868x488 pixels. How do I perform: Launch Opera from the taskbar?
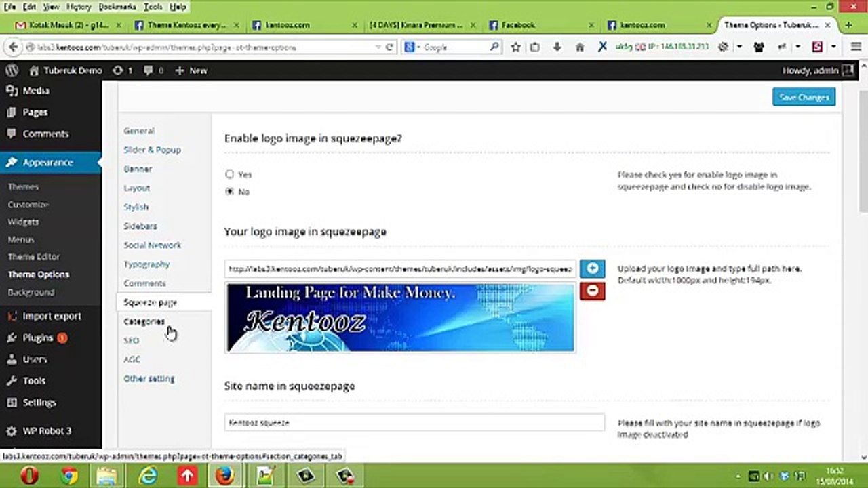29,476
